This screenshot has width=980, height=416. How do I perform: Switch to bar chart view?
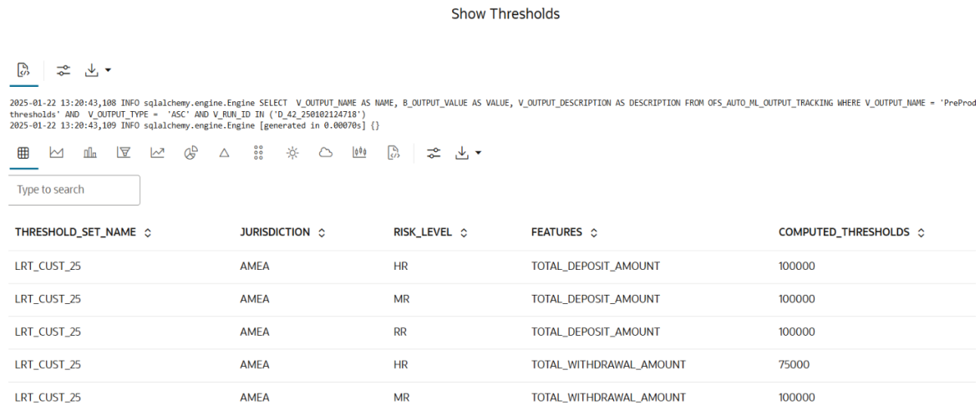90,152
